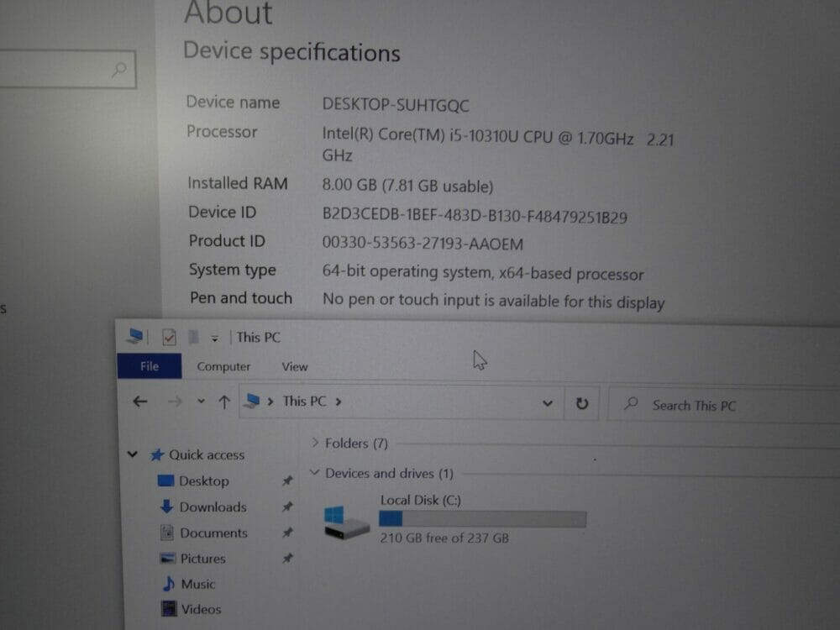
Task: Click the Product ID value 00330-53563-27193-AAOEM
Action: [x=423, y=244]
